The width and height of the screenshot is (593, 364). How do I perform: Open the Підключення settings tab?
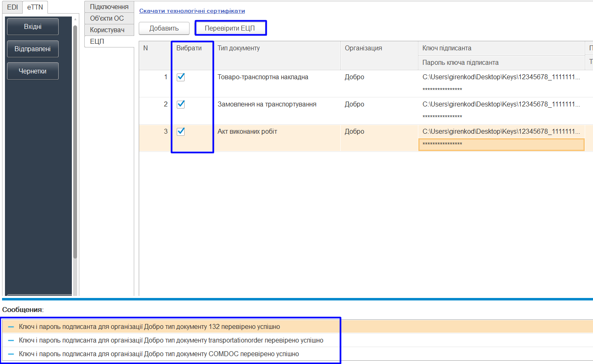tap(109, 7)
